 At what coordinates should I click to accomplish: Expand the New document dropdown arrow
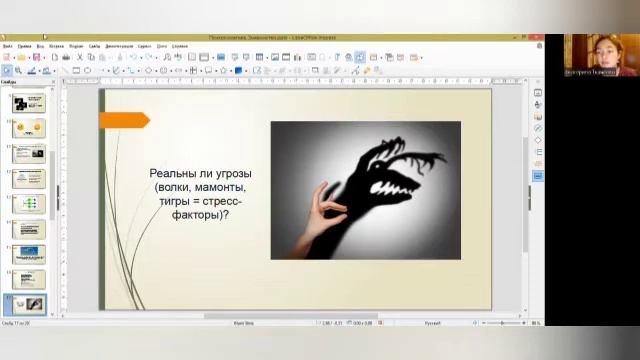[14, 58]
